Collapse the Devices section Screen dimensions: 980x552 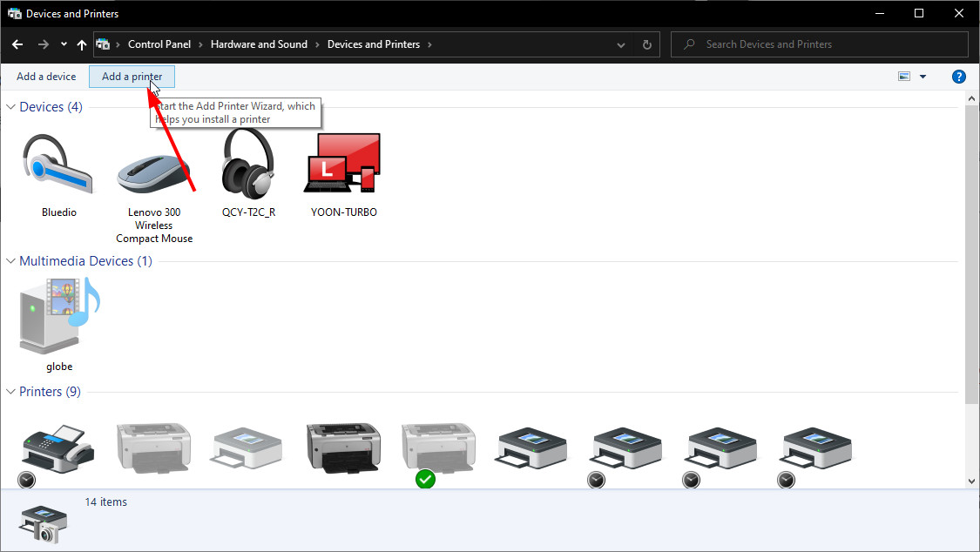click(10, 106)
